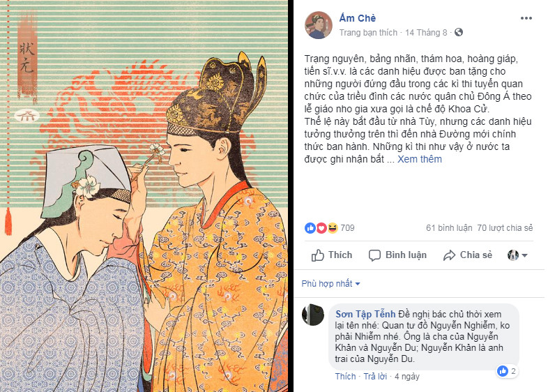The height and width of the screenshot is (392, 548).
Task: Open the Ấm Chè page name link
Action: (357, 18)
